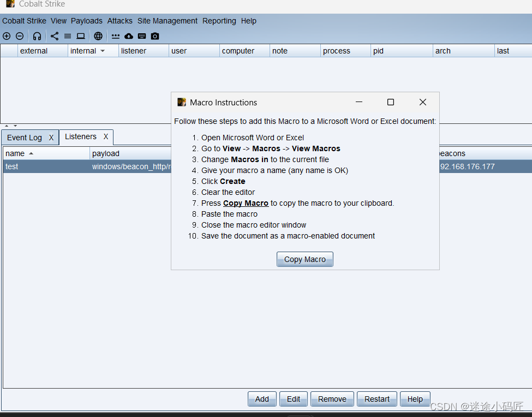Viewport: 532px width, 417px height.
Task: Click the Cobalt Strike title bar icon
Action: point(10,4)
